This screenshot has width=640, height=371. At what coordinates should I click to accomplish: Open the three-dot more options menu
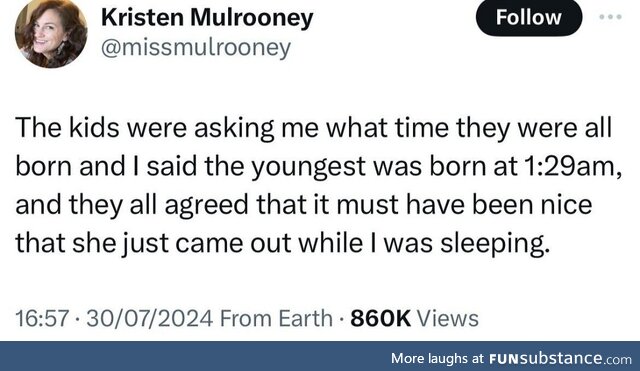tap(610, 17)
